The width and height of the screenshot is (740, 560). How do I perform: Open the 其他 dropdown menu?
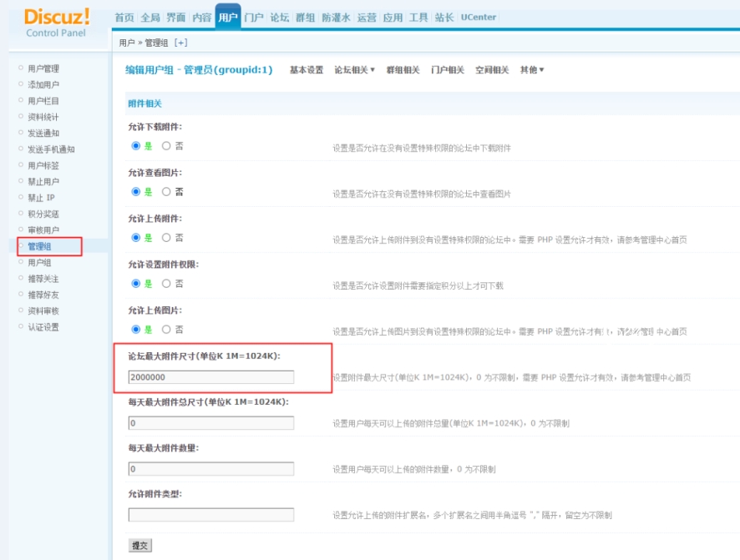pos(531,70)
